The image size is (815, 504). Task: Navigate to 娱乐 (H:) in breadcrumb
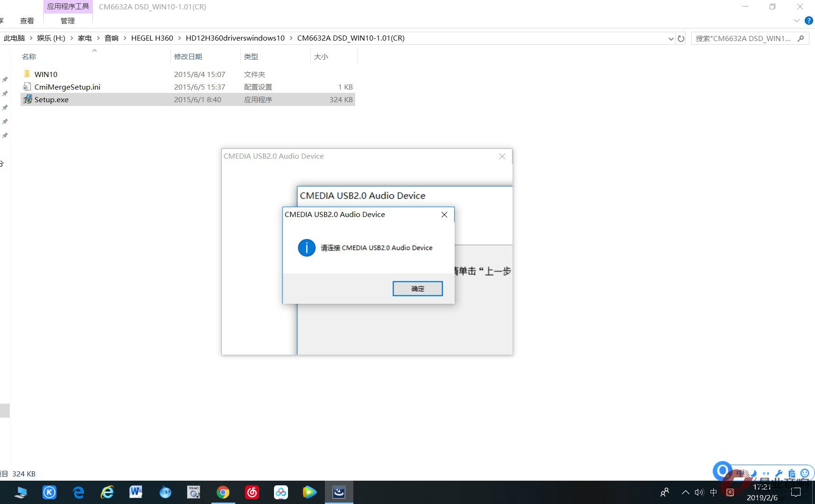[51, 38]
